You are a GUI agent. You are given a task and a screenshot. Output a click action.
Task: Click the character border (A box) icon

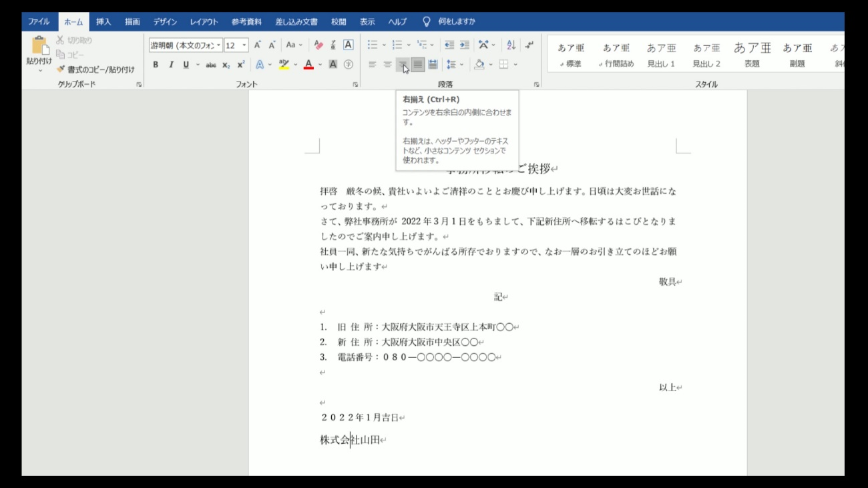(x=348, y=45)
